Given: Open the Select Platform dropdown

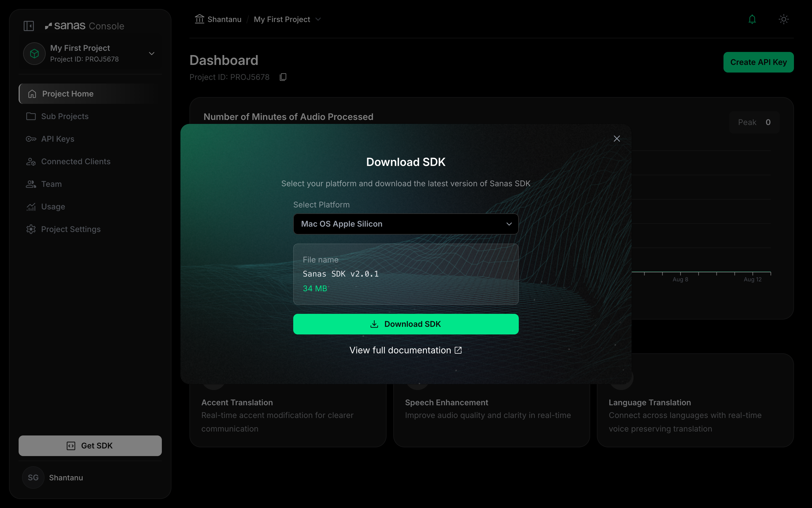Looking at the screenshot, I should pos(406,224).
